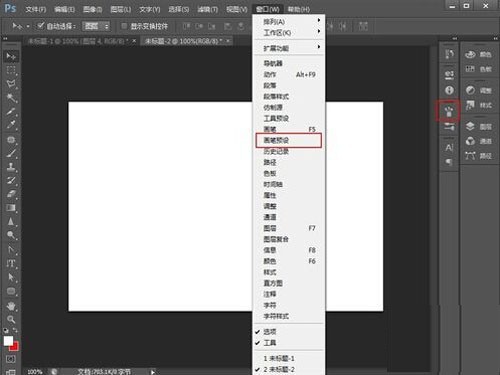
Task: Open the 样式 (Styles) panel
Action: [x=479, y=105]
